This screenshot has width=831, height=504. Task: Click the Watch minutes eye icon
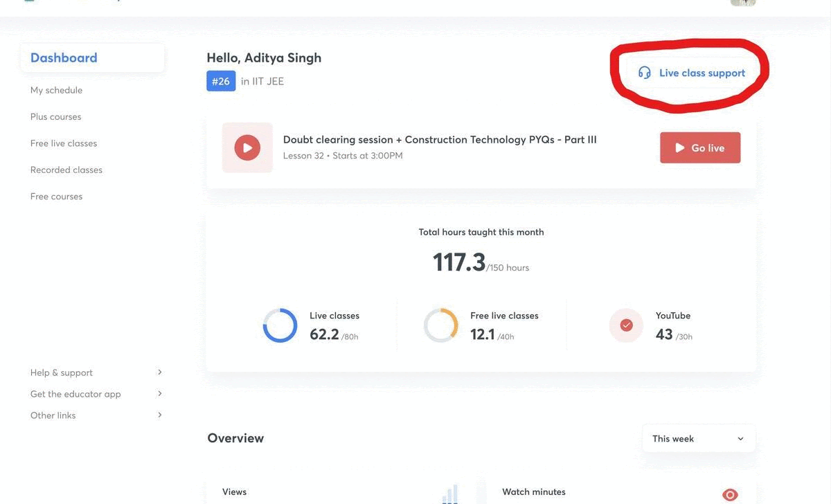point(730,495)
